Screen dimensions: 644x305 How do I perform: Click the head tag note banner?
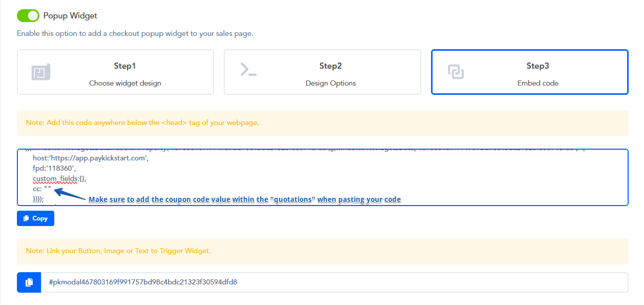point(323,123)
